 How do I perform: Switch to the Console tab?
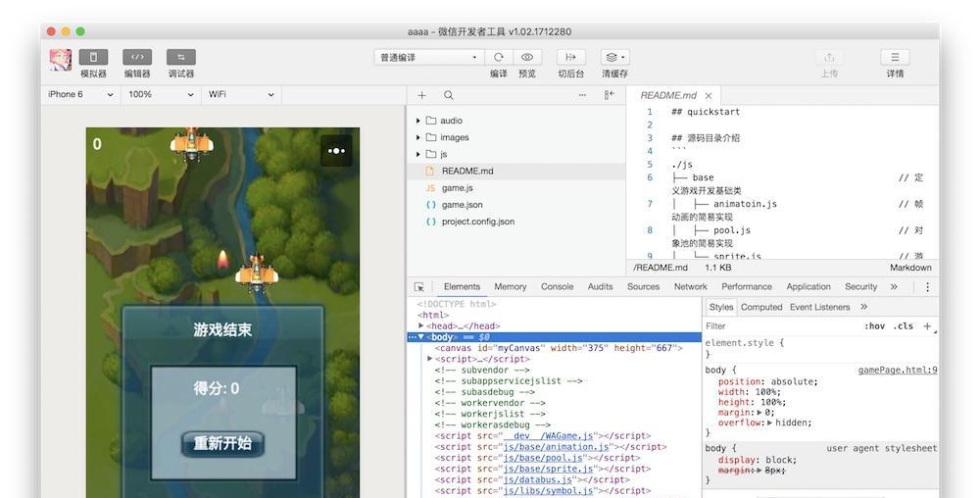(557, 287)
